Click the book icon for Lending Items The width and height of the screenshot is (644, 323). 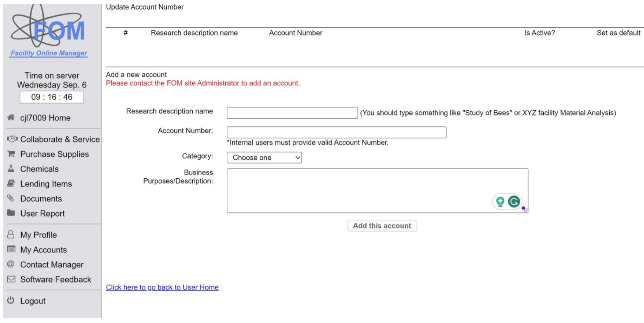pyautogui.click(x=11, y=183)
